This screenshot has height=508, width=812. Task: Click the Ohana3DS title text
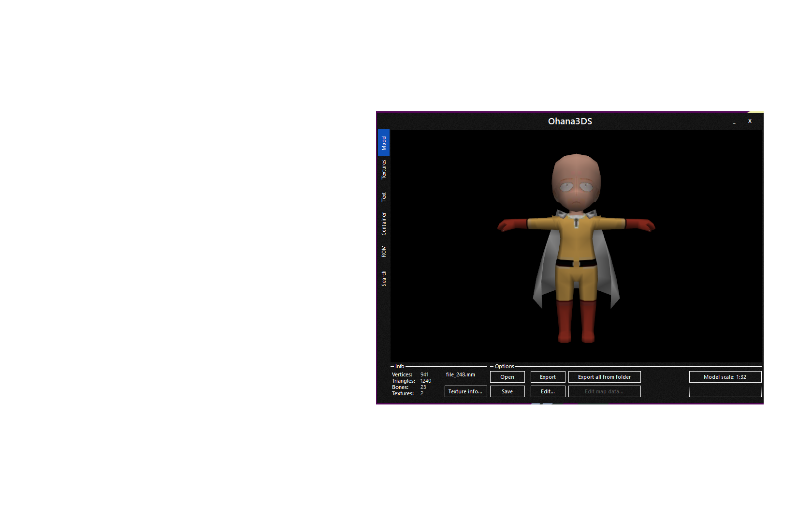(x=570, y=121)
